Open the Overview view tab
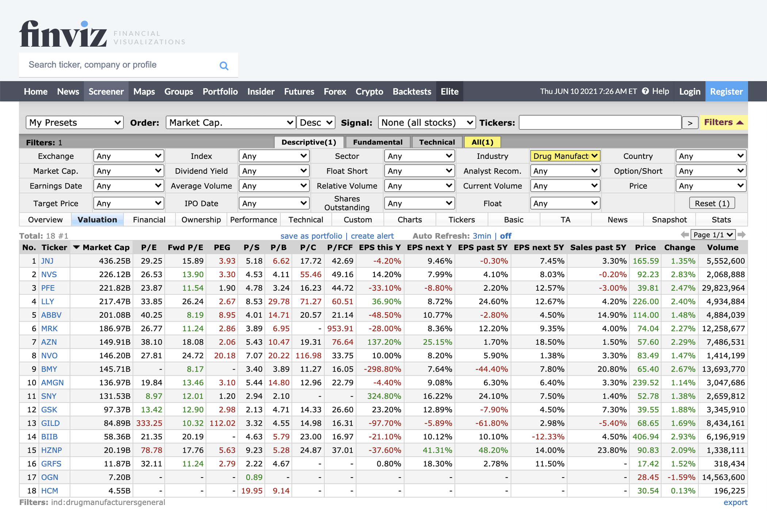 point(45,219)
